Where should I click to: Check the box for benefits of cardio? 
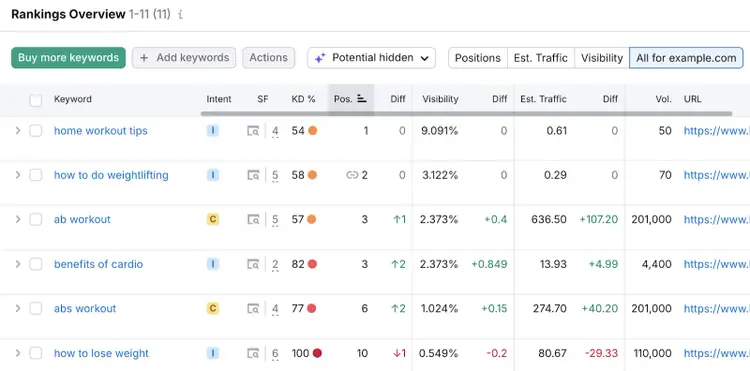[35, 264]
